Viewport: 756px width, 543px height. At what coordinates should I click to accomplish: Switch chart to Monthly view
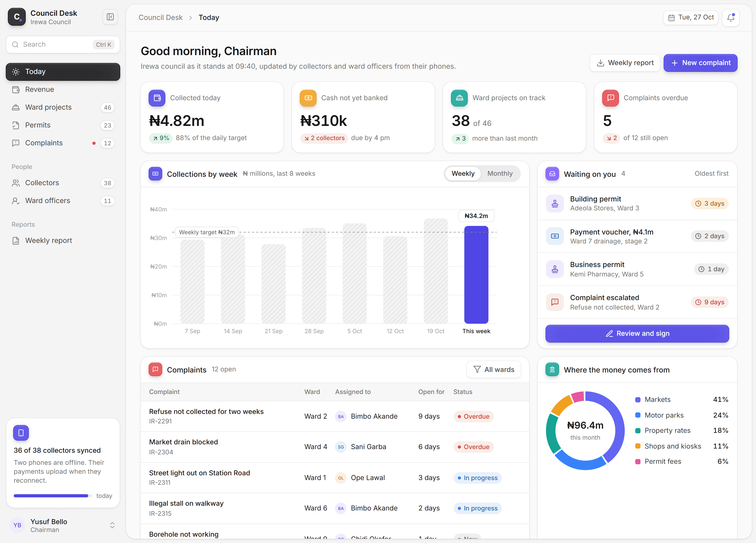pyautogui.click(x=500, y=174)
